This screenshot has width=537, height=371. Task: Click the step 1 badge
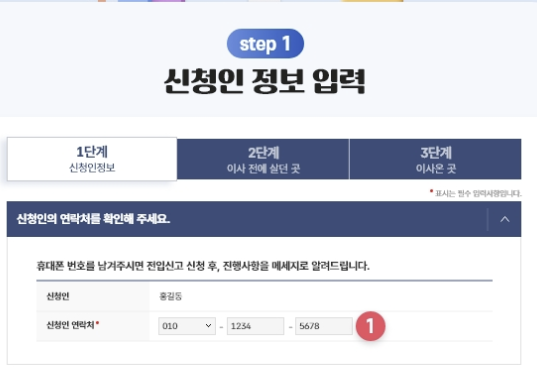click(x=265, y=44)
